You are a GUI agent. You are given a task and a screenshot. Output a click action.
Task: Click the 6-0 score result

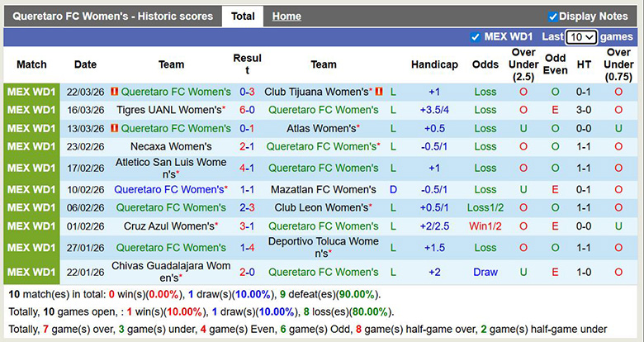click(x=247, y=110)
